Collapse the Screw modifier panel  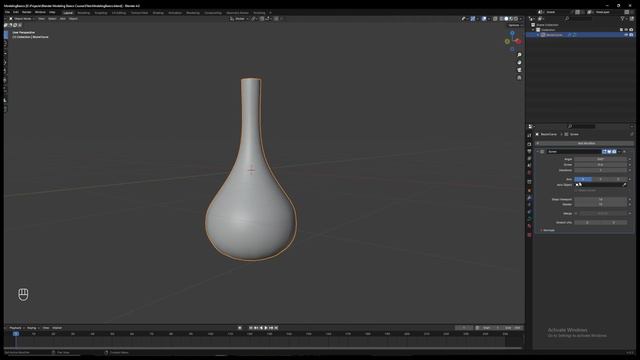pos(538,151)
